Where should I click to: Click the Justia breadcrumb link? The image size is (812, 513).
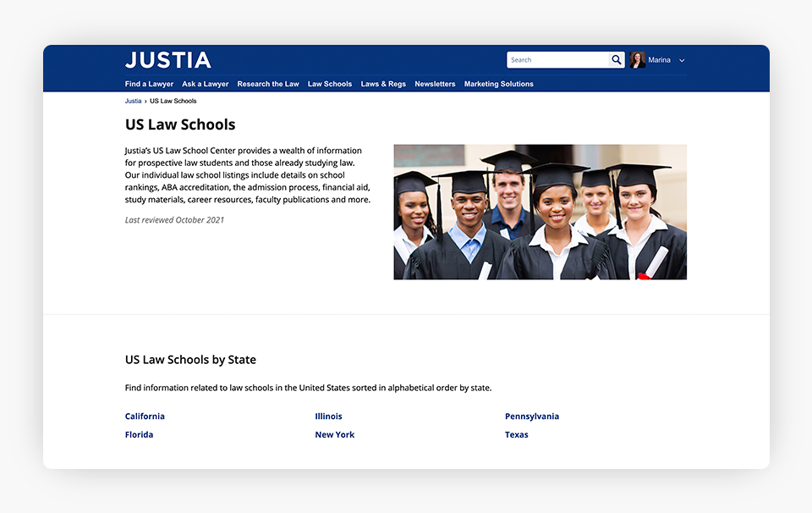(x=134, y=101)
